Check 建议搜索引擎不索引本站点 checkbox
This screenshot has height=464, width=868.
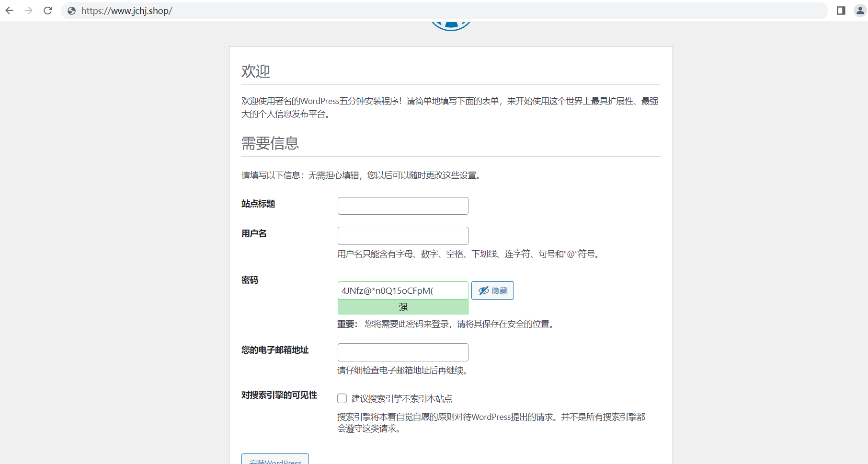coord(342,398)
